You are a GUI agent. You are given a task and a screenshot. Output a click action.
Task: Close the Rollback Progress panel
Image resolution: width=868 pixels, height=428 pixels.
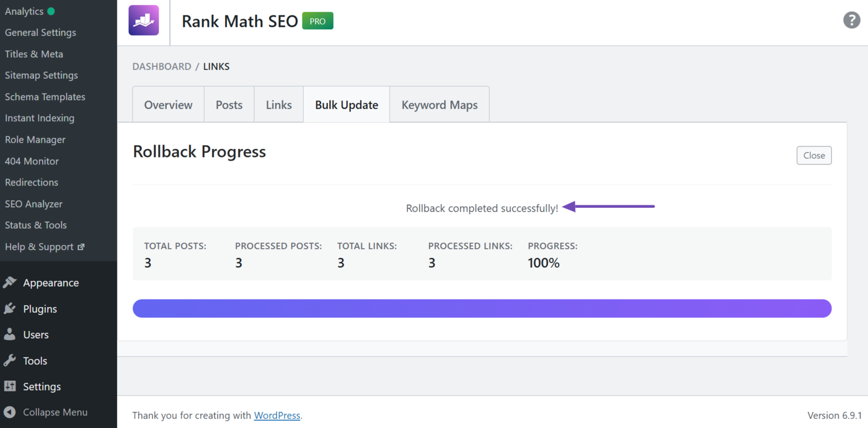pos(813,156)
